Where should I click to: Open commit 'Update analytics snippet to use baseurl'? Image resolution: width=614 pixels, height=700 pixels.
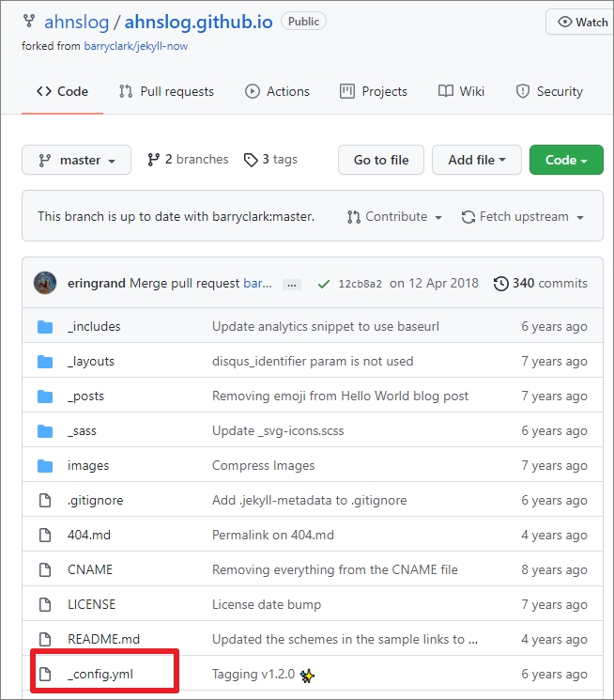click(x=326, y=327)
